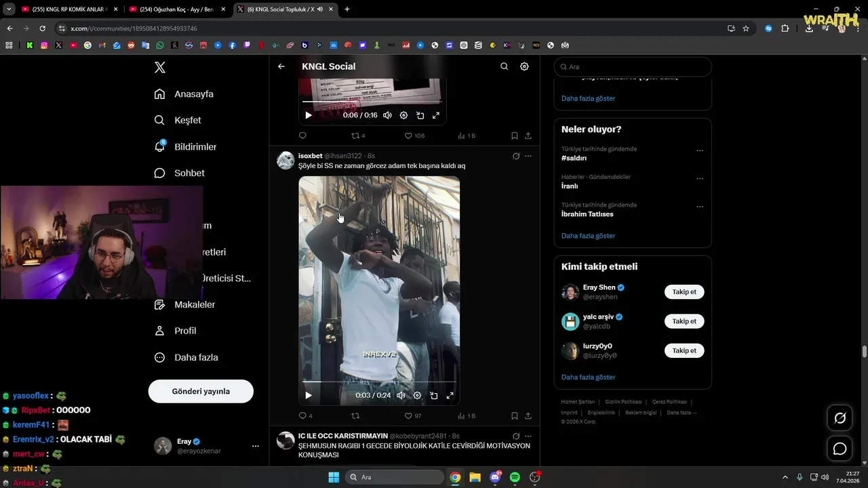Open Grok icon on isoxbet post
The height and width of the screenshot is (488, 868).
click(516, 156)
